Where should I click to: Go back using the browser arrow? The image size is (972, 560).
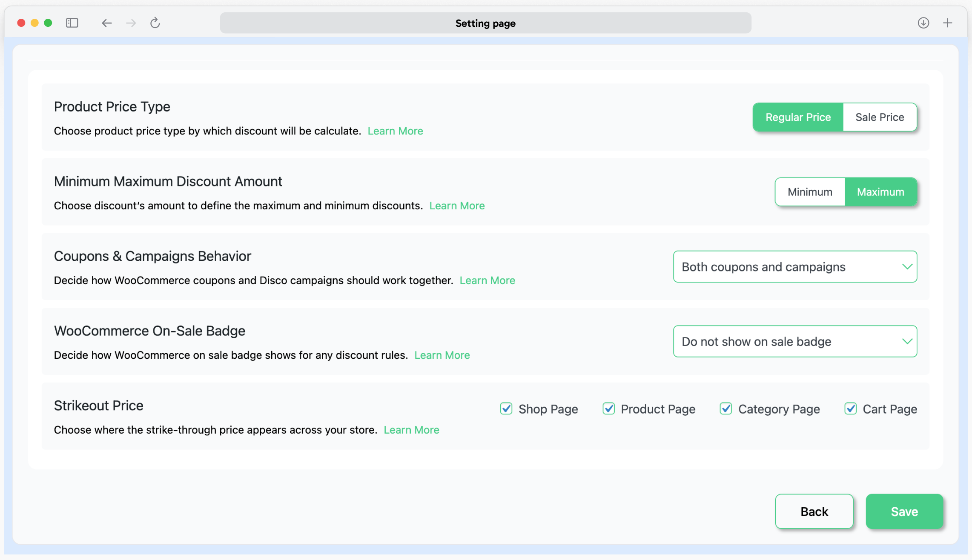pyautogui.click(x=106, y=23)
